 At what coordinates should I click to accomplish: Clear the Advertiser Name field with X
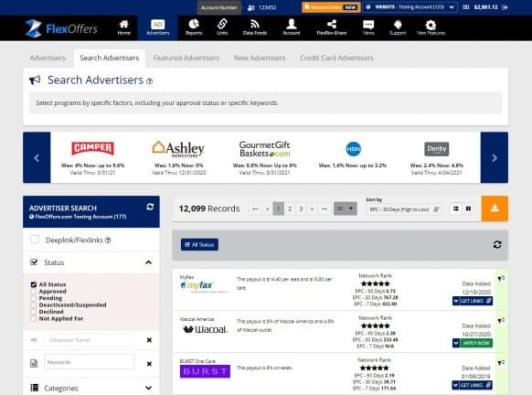click(149, 340)
